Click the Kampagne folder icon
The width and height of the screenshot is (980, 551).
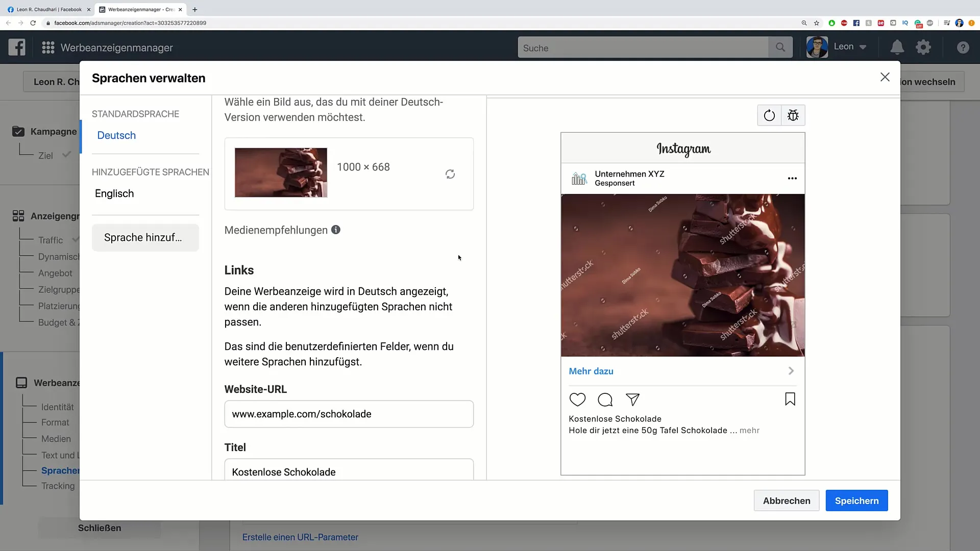coord(18,131)
